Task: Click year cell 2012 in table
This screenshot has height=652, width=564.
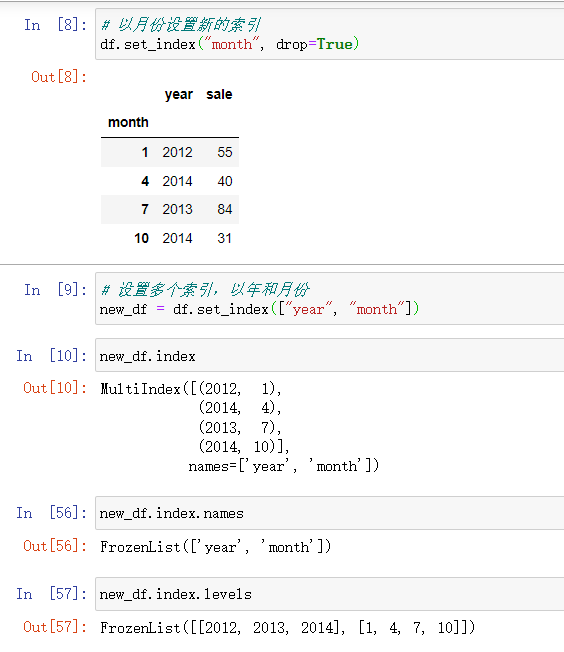Action: click(178, 152)
